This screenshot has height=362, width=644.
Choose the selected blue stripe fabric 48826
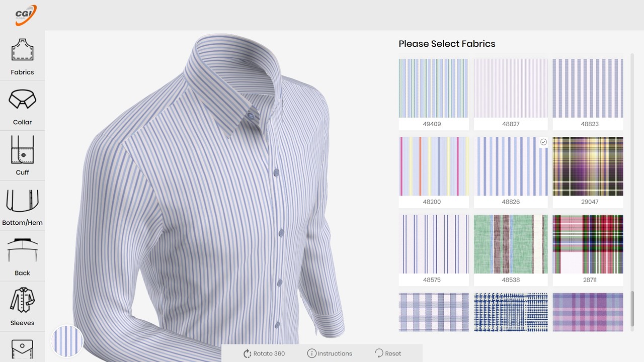click(x=511, y=166)
